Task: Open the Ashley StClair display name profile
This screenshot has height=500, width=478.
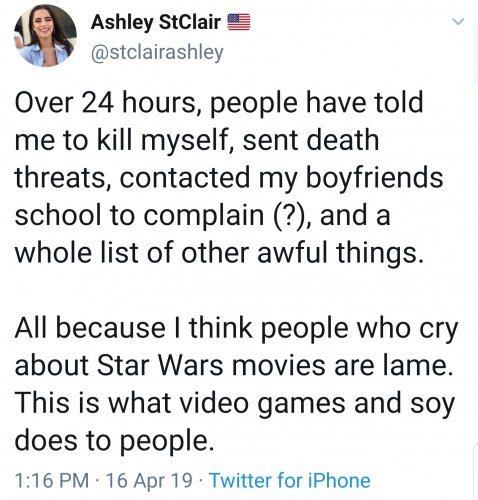Action: click(156, 22)
